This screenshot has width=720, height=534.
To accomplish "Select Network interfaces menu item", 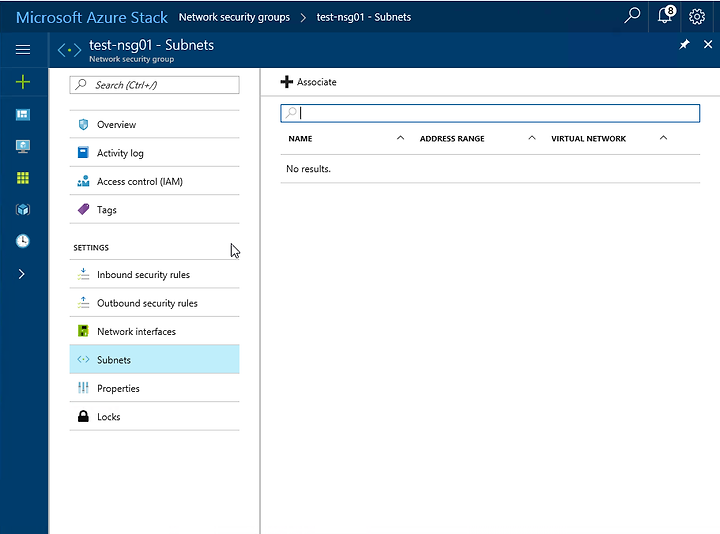I will [x=154, y=332].
